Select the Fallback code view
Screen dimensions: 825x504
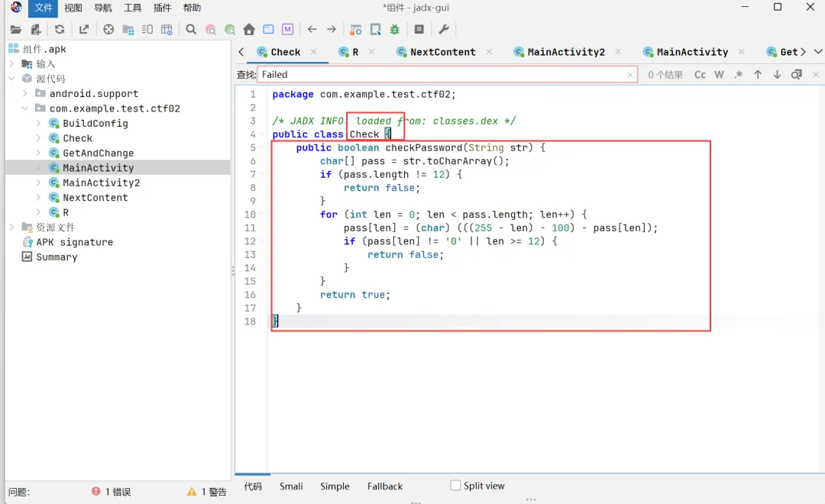tap(384, 486)
